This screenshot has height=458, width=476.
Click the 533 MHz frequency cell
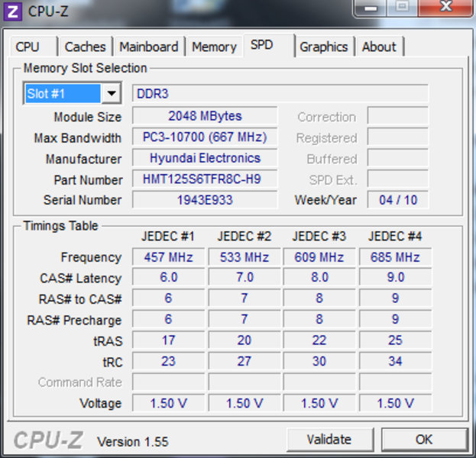pyautogui.click(x=244, y=257)
